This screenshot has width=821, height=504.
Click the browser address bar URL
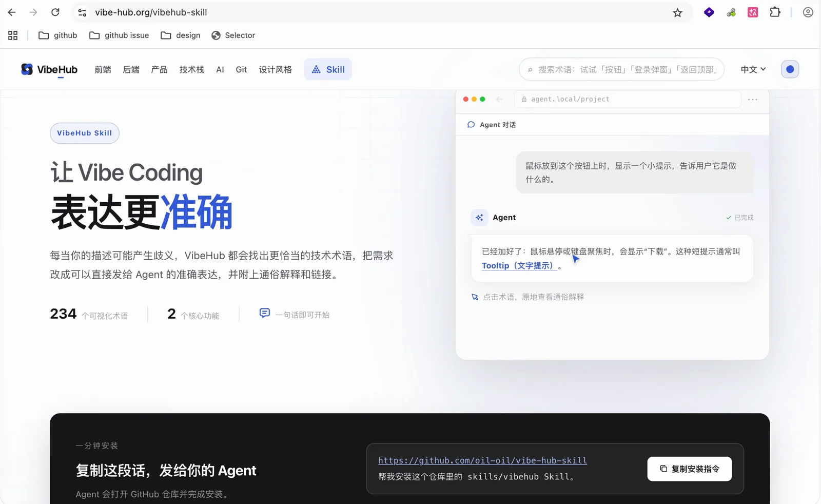pos(151,12)
